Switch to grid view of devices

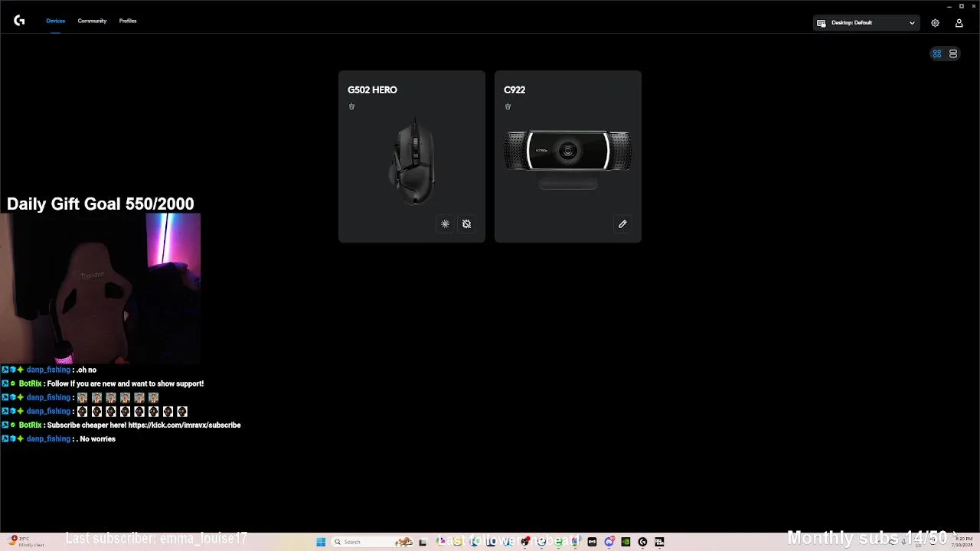pos(936,54)
